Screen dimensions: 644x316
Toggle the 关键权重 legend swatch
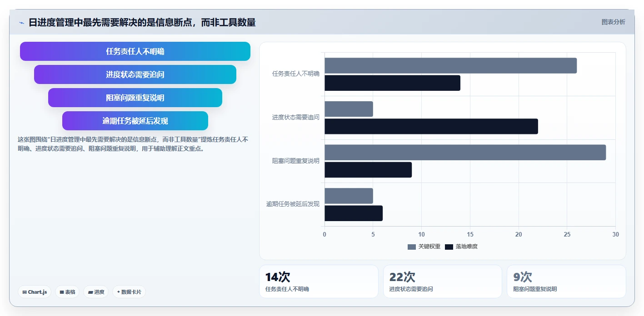click(x=412, y=247)
